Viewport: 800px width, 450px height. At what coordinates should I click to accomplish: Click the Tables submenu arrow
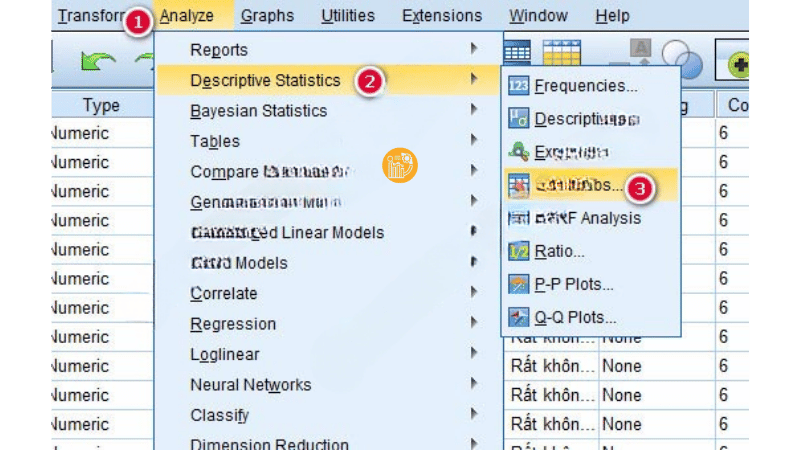[x=474, y=139]
